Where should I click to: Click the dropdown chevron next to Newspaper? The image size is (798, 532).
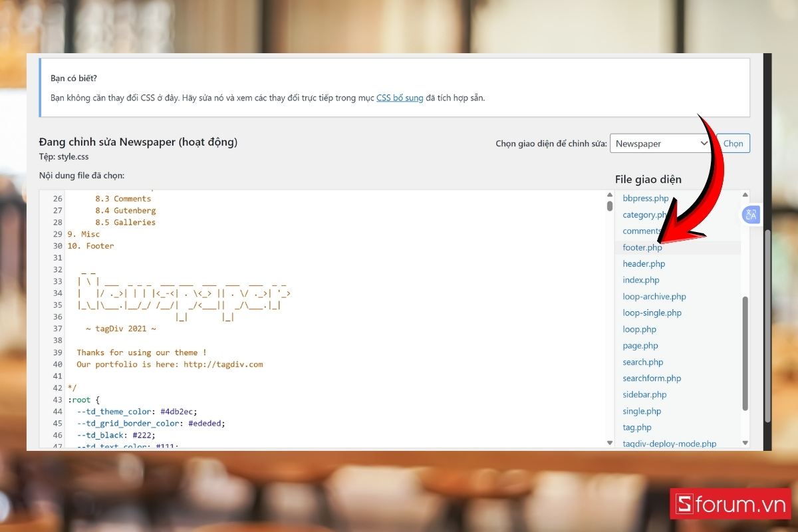704,143
